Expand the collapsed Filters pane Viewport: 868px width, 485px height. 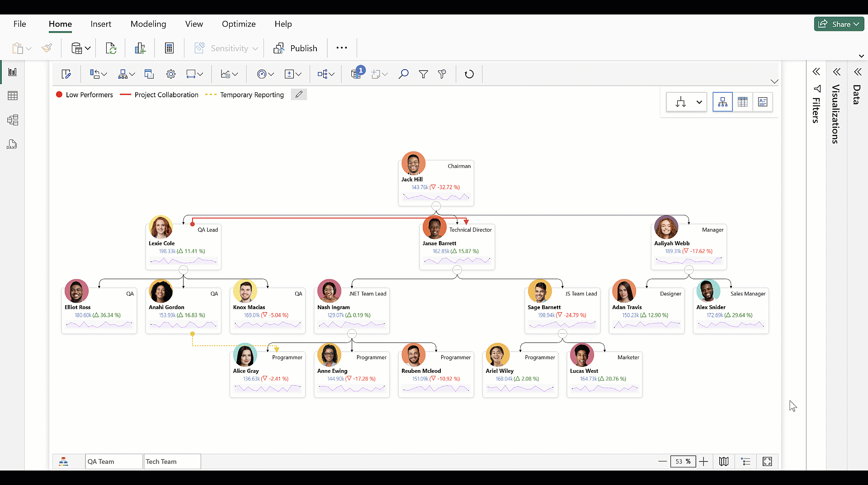tap(816, 72)
